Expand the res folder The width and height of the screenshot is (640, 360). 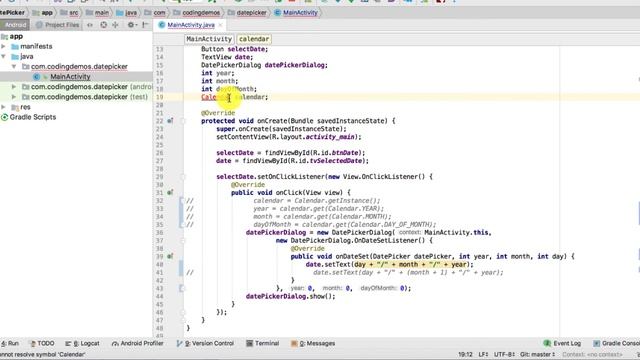coord(4,107)
